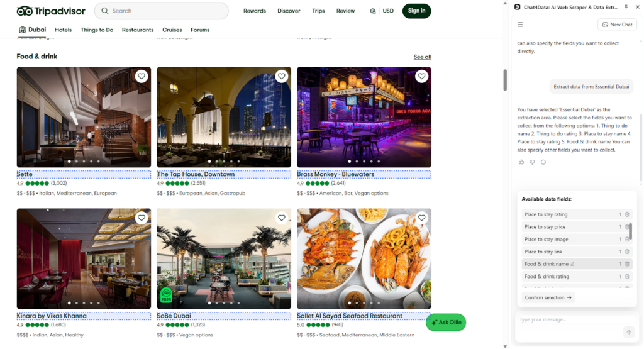The width and height of the screenshot is (644, 349).
Task: Open the USD currency selector
Action: pyautogui.click(x=388, y=11)
